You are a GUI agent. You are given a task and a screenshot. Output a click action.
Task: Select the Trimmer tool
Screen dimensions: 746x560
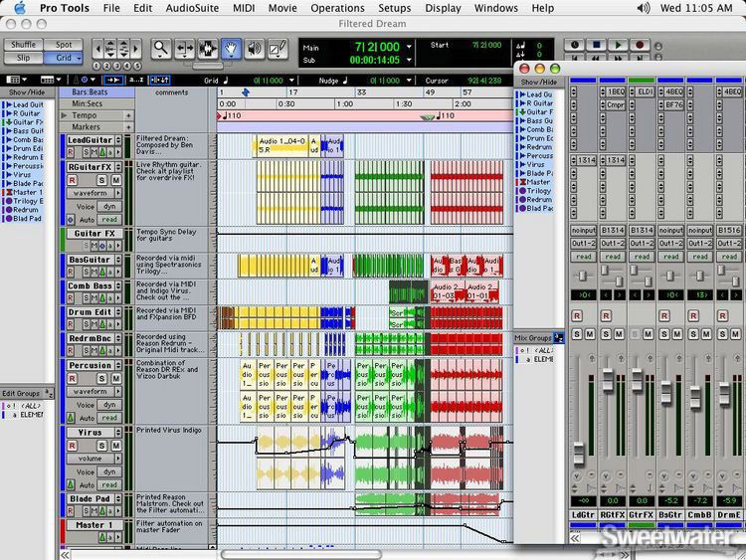point(184,49)
